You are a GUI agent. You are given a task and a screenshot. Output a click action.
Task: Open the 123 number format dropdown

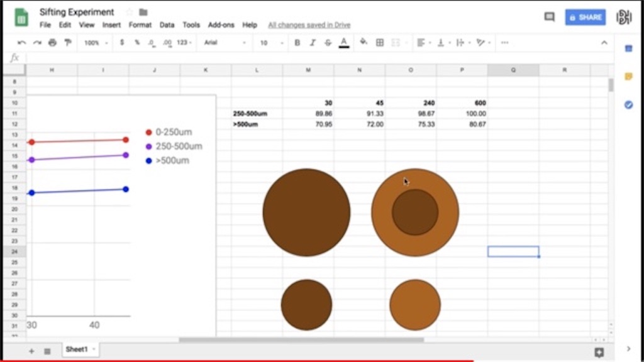coord(184,43)
